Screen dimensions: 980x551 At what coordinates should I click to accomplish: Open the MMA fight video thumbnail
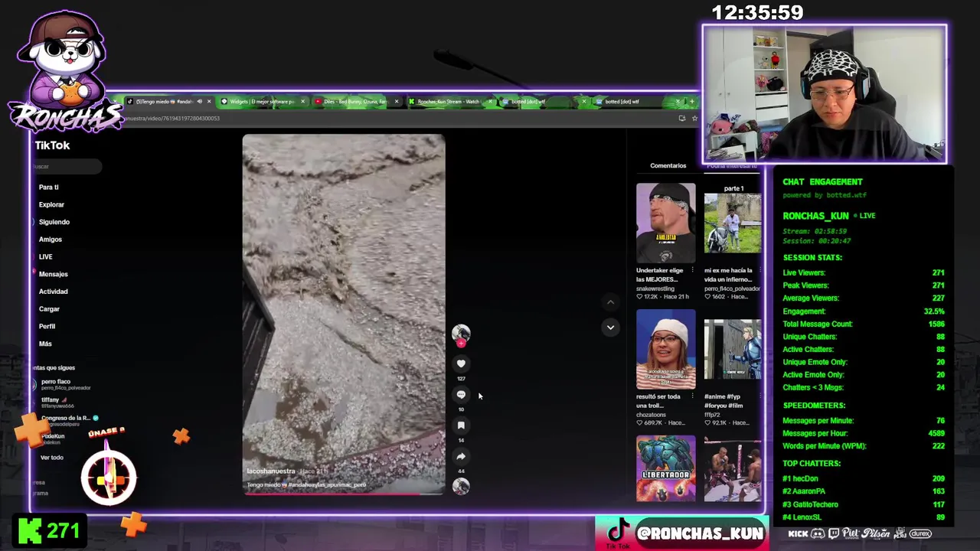tap(733, 468)
